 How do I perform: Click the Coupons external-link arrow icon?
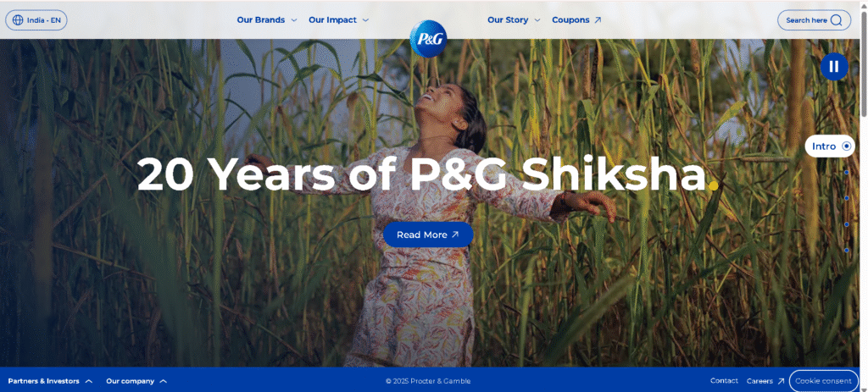(x=598, y=20)
